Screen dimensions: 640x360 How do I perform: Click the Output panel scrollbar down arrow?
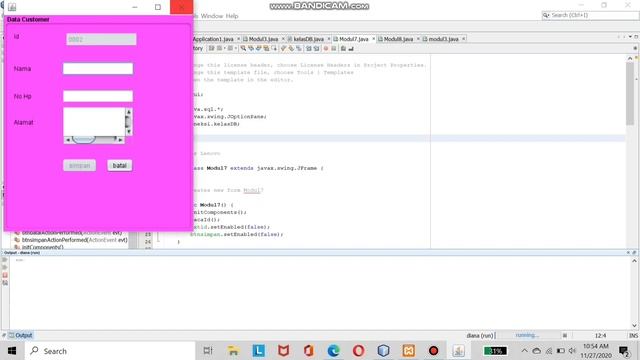pyautogui.click(x=634, y=325)
